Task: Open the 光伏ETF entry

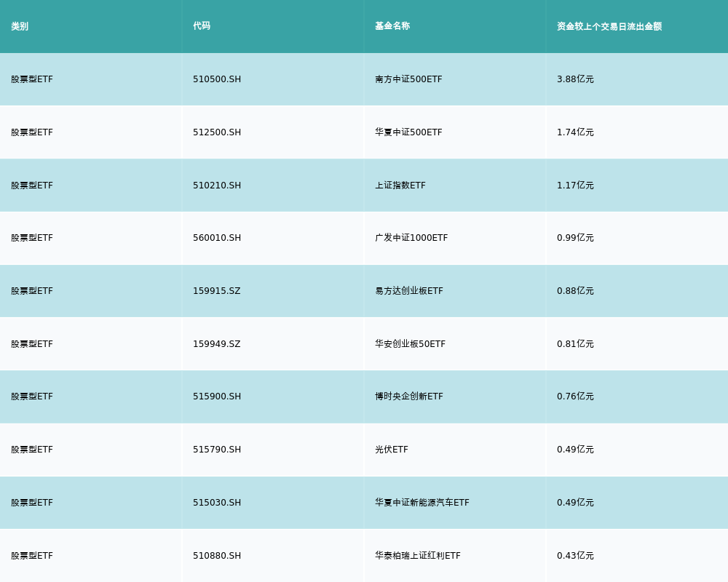Action: [x=392, y=450]
